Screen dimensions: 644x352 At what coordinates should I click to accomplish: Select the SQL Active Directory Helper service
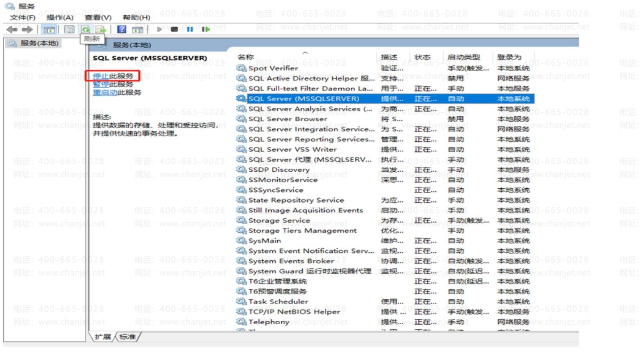click(x=385, y=79)
